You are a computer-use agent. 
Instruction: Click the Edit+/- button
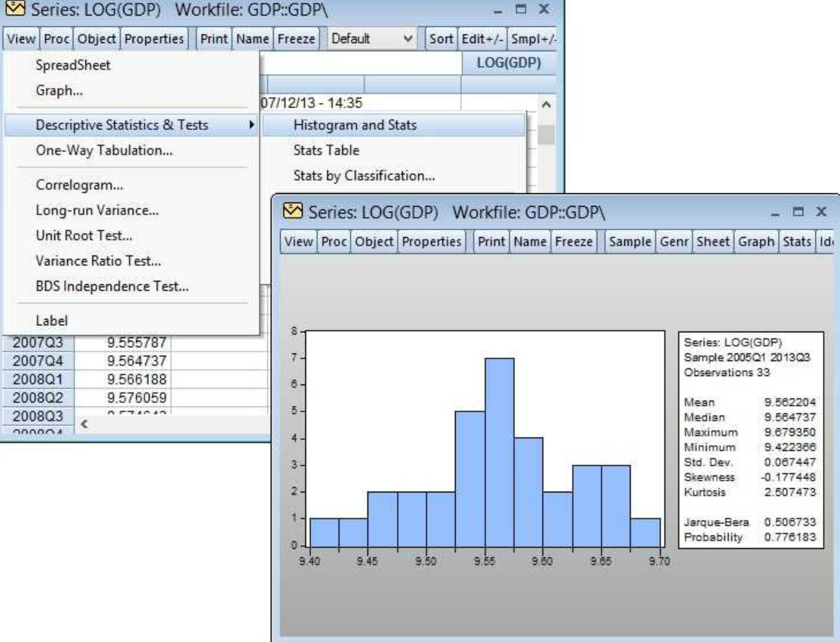point(482,39)
